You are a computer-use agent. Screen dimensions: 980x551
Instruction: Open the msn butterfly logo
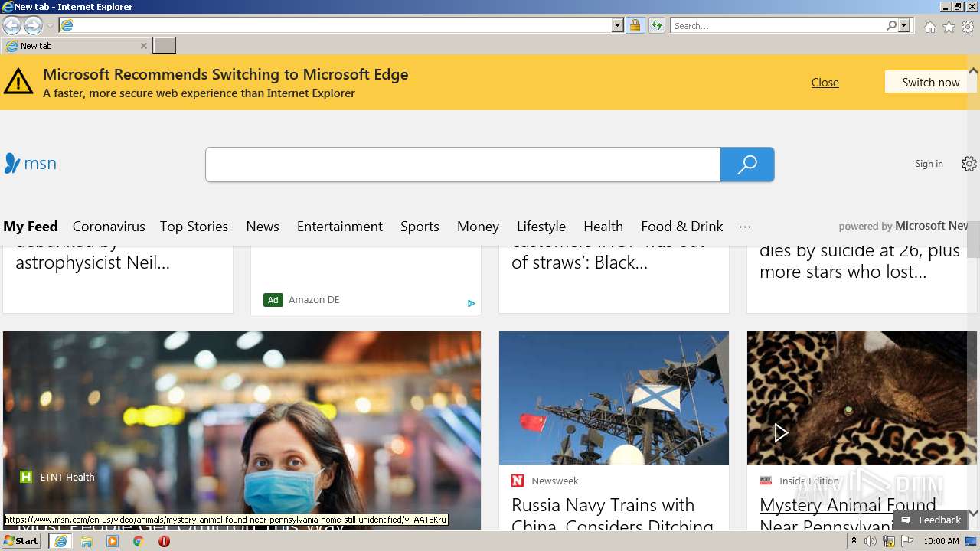(30, 163)
